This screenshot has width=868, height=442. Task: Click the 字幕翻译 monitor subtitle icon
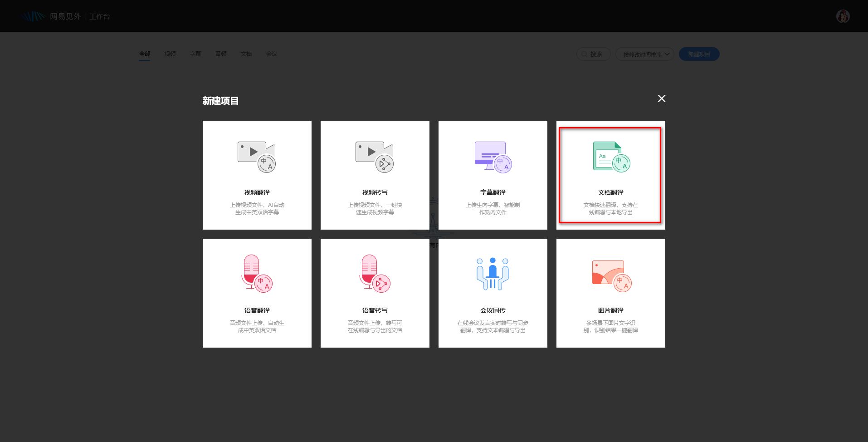[x=493, y=157]
